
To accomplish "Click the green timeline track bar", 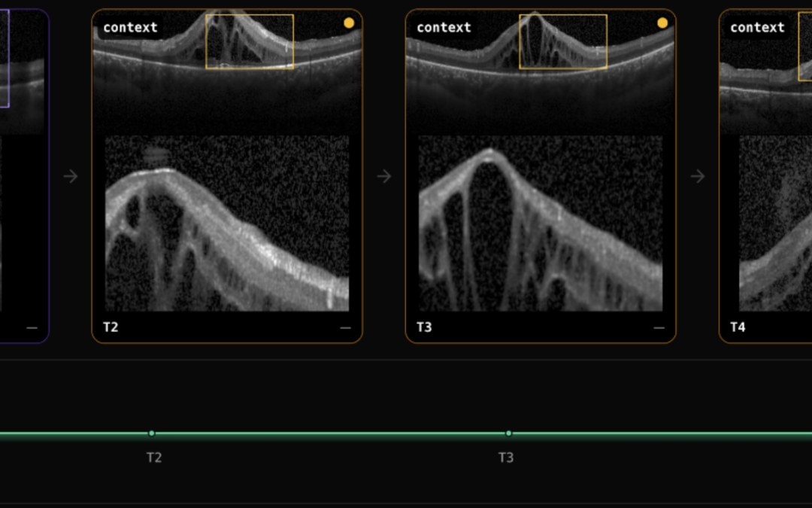I will [406, 433].
